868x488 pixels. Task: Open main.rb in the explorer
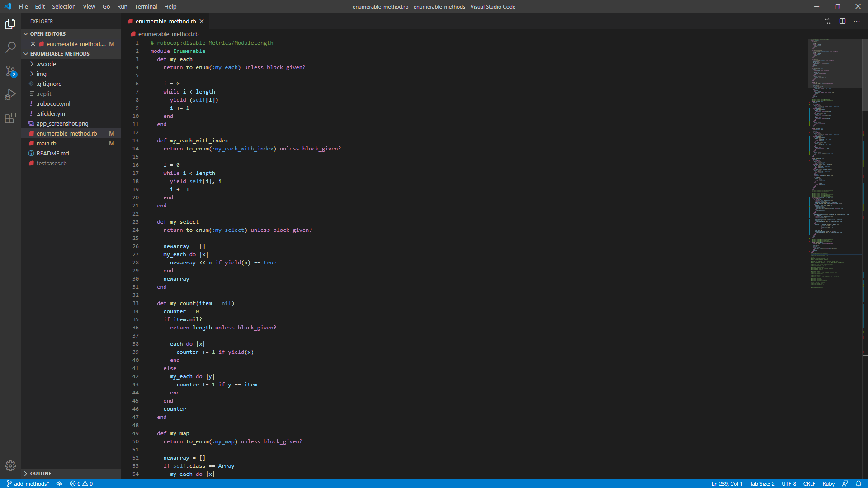point(47,143)
